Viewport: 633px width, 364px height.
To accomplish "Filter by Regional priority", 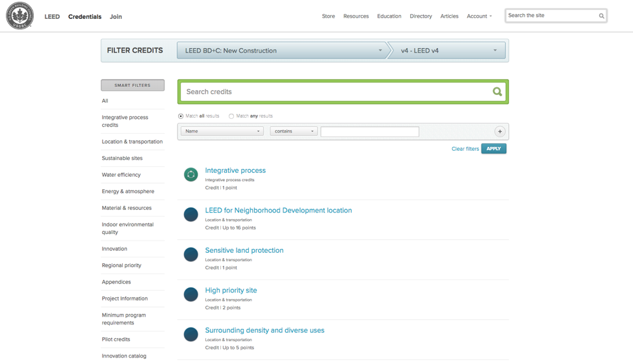I will coord(122,266).
